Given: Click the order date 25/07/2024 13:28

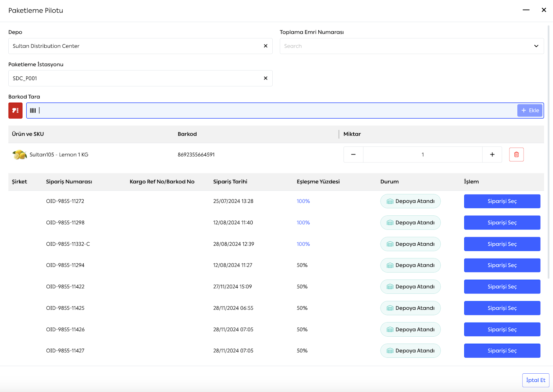Looking at the screenshot, I should coord(233,201).
